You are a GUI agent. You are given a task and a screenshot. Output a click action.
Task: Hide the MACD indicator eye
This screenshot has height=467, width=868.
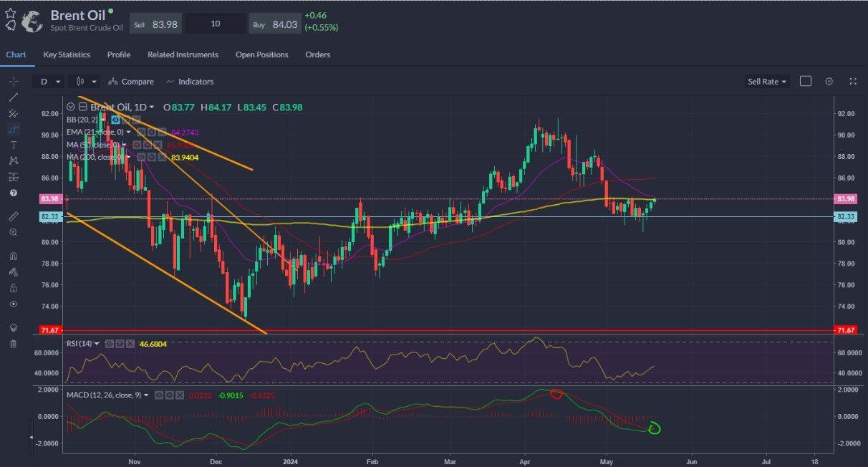(x=158, y=395)
